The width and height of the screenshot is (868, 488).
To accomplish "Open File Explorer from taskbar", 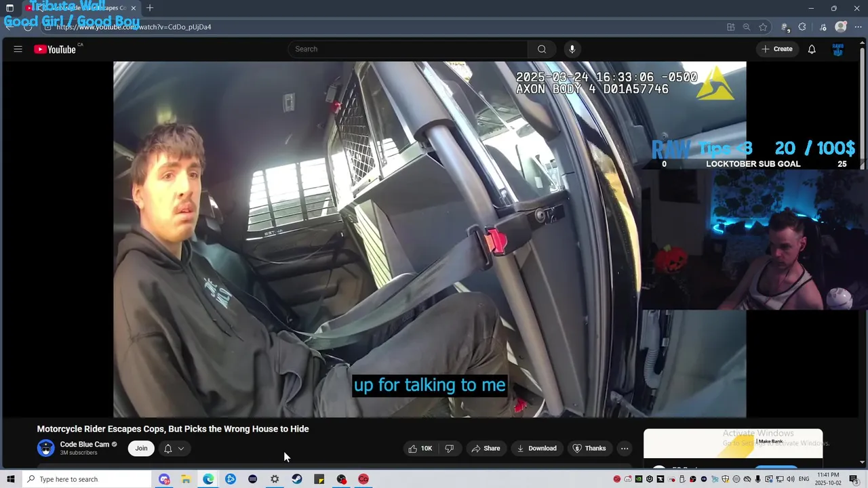I will click(186, 479).
